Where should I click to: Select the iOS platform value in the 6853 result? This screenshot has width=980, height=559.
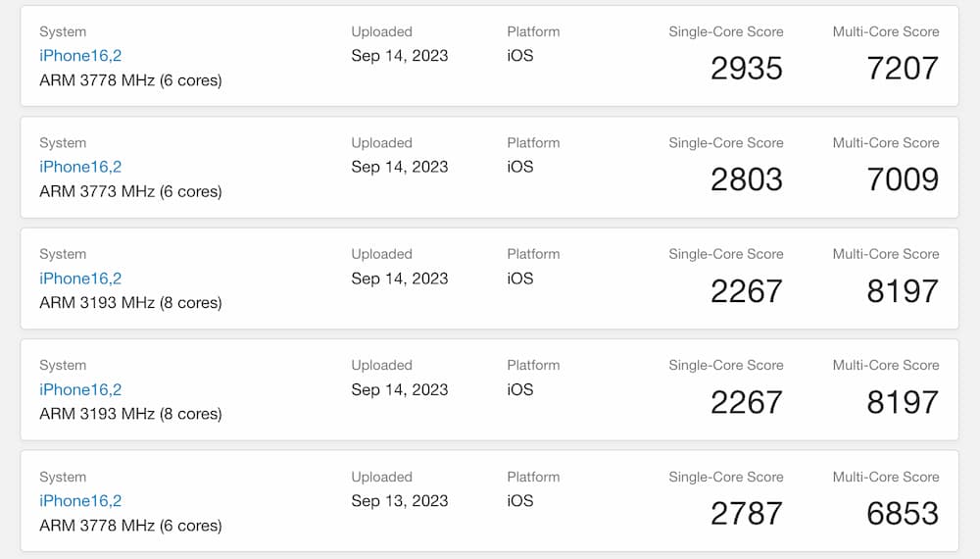click(520, 501)
